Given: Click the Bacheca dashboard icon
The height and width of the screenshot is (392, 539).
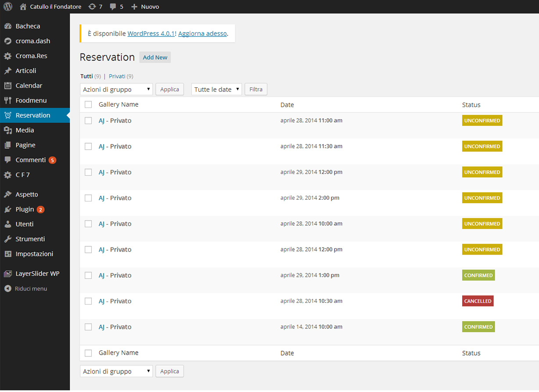Looking at the screenshot, I should point(7,26).
